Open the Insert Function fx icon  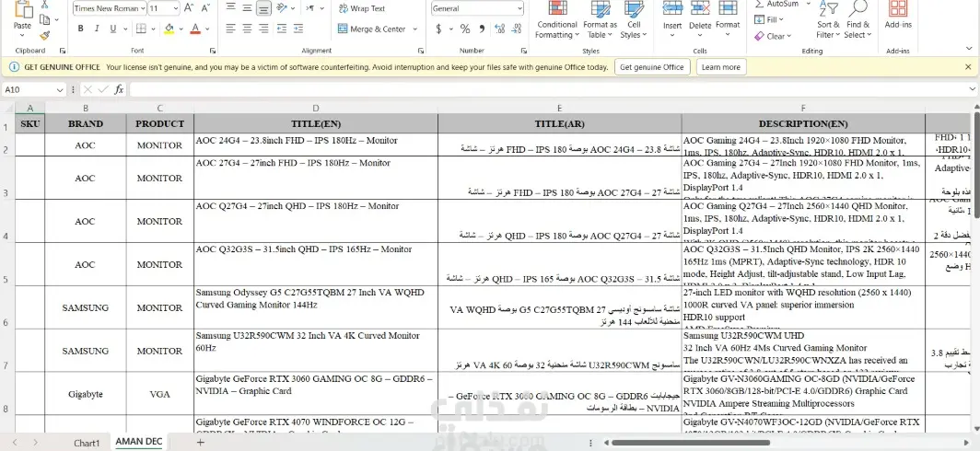pos(119,89)
